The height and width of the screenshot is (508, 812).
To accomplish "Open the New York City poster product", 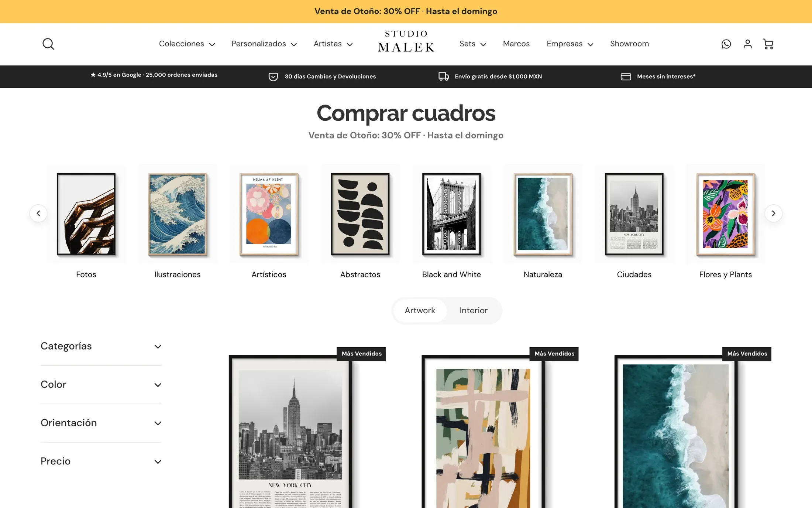I will click(290, 431).
